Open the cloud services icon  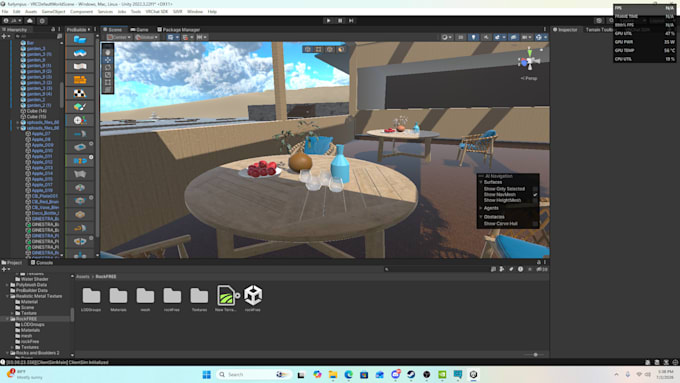[x=29, y=20]
